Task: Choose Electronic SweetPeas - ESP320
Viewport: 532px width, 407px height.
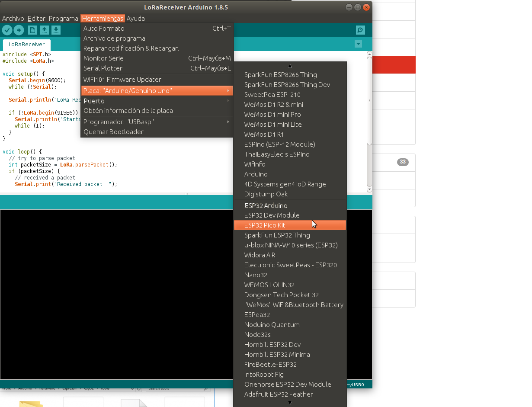Action: click(290, 265)
